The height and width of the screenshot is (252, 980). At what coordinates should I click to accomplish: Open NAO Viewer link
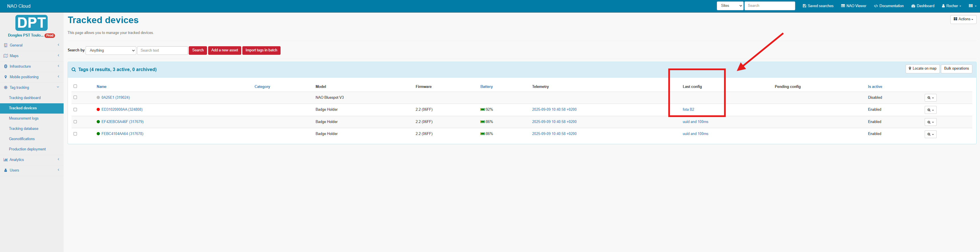(x=854, y=6)
